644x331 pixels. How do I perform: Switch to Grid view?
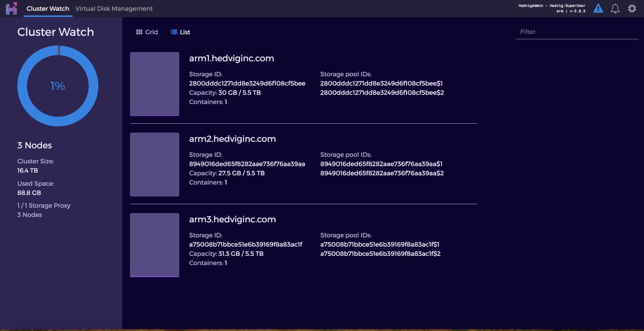click(147, 32)
